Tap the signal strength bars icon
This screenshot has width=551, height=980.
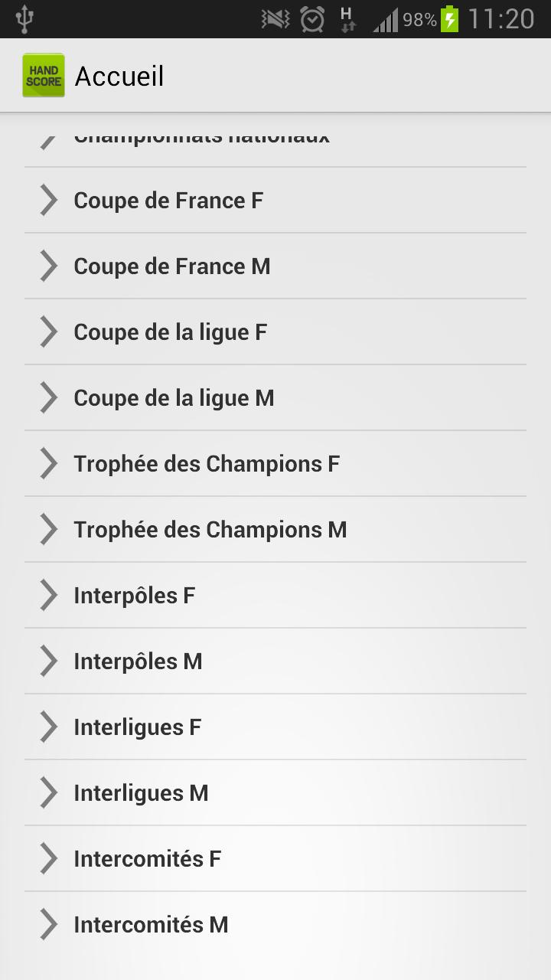(385, 21)
